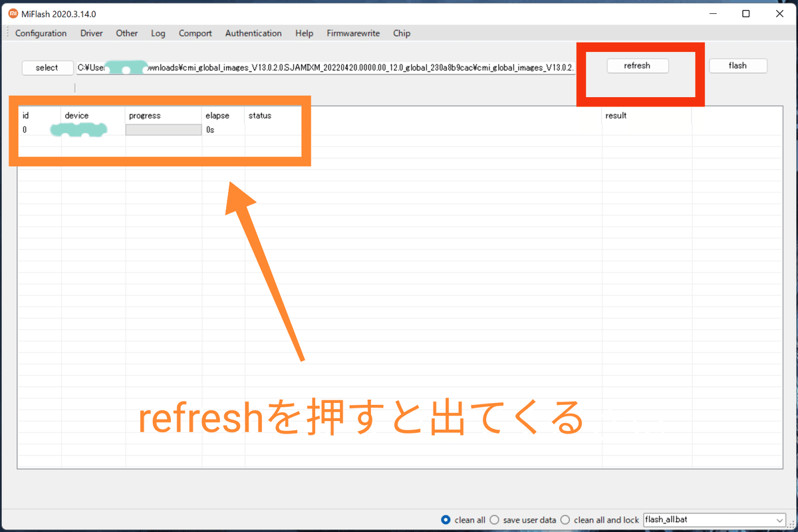Open the Log menu
This screenshot has height=532, width=798.
coord(158,33)
